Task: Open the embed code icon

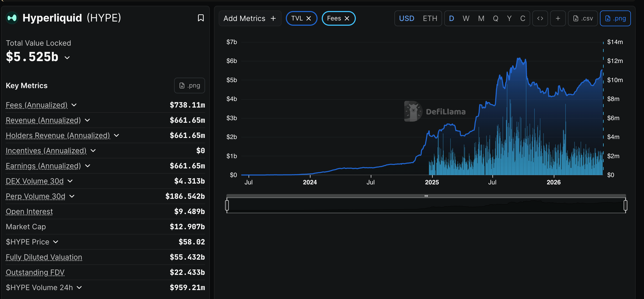Action: [x=540, y=18]
